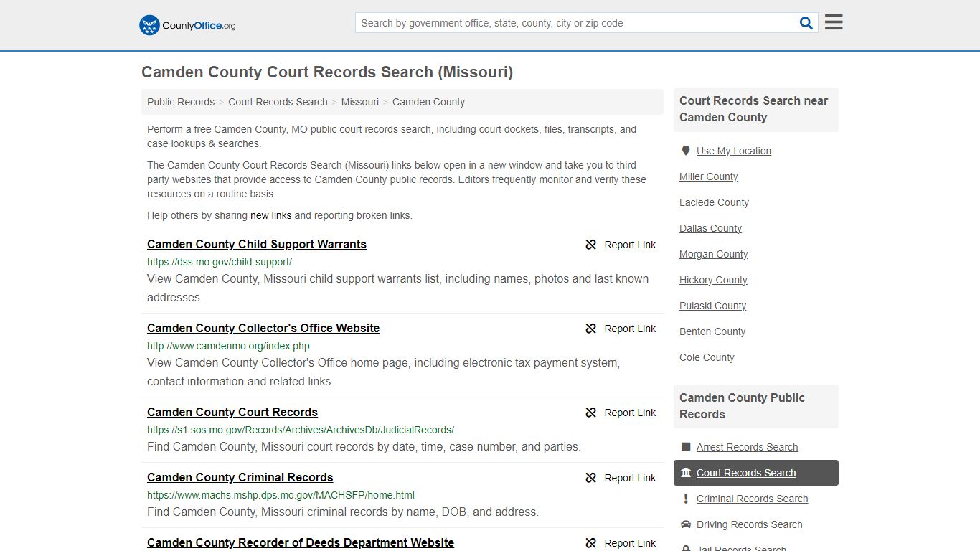The image size is (980, 551).
Task: Visit the s1.sos.mo.gov JudicialRecords URL
Action: pos(301,430)
